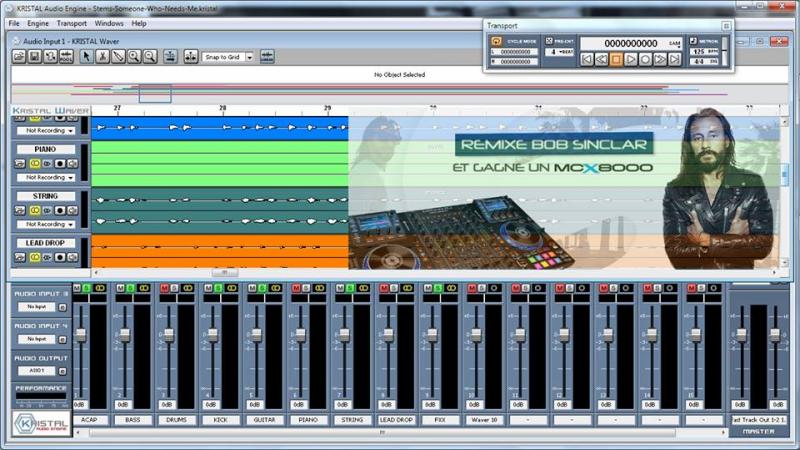Arm record on the PIANO track
The height and width of the screenshot is (450, 800).
click(60, 164)
